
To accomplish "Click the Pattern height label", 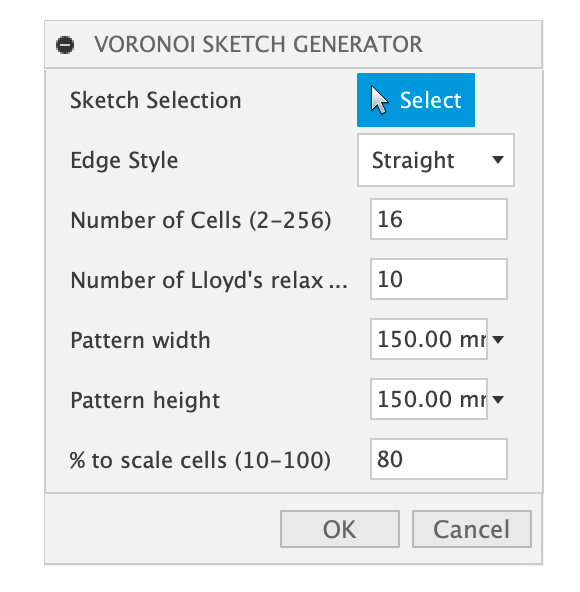I will pyautogui.click(x=145, y=400).
